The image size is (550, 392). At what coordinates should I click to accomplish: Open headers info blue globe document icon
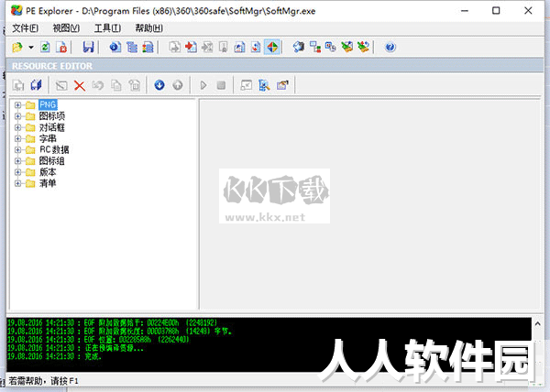coord(115,47)
